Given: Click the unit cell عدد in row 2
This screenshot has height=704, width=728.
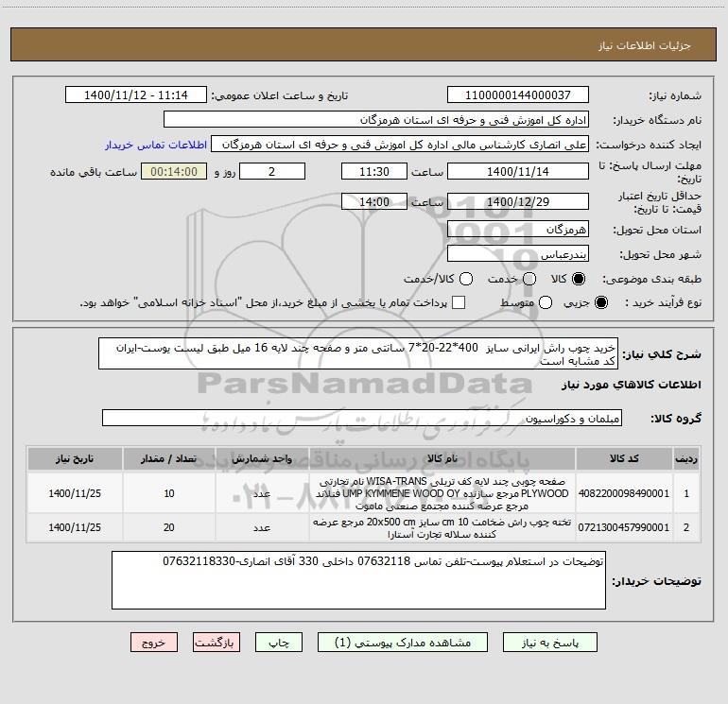Looking at the screenshot, I should [x=262, y=527].
